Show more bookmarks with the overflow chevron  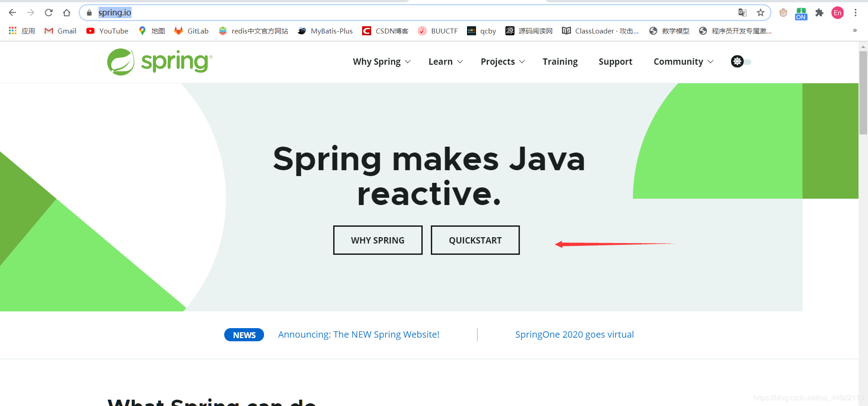pyautogui.click(x=854, y=30)
